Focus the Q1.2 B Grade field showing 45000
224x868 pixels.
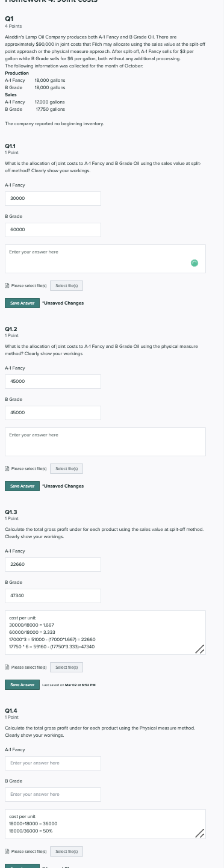pyautogui.click(x=53, y=412)
